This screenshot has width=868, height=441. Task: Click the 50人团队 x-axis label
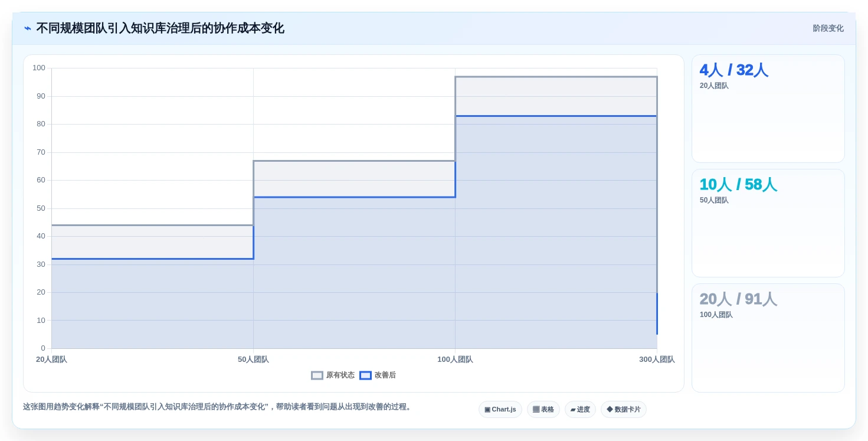[x=253, y=360]
